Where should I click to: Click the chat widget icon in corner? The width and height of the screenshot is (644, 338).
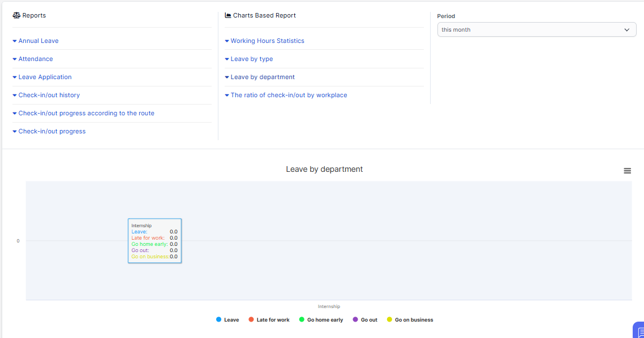coord(638,331)
